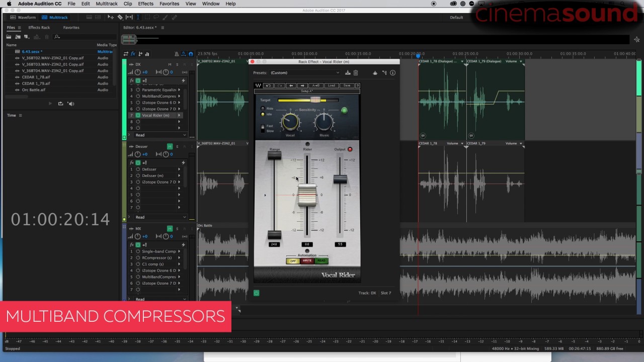Toggle MX track mute button
The width and height of the screenshot is (644, 362).
tap(170, 228)
